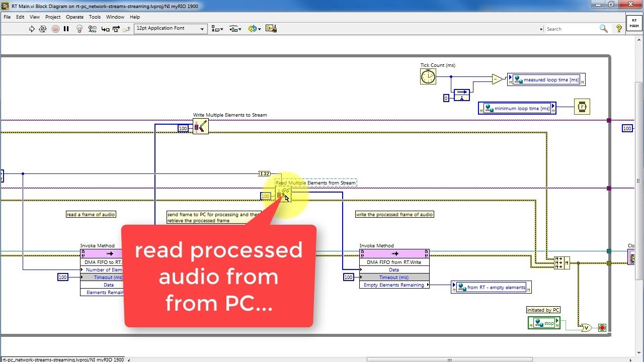Click Invoke Method header above DMA FIFO from RT.Write
Viewport: 644px width, 362px height.
coord(394,254)
